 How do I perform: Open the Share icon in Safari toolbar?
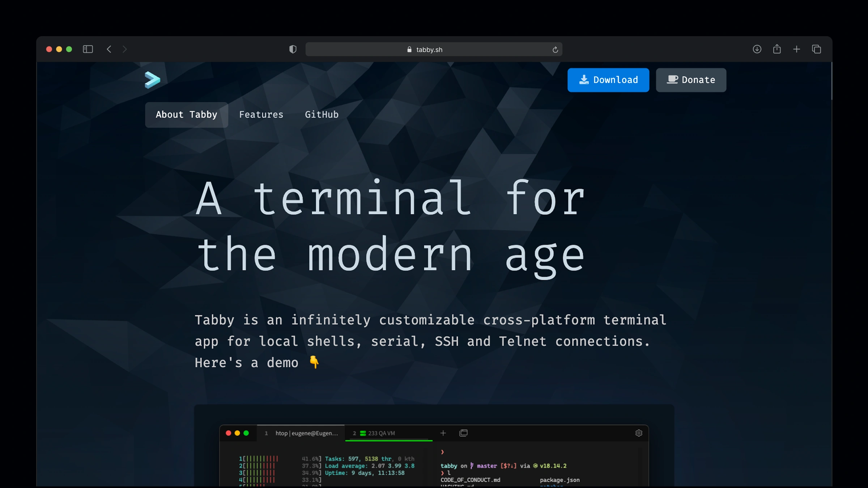coord(777,49)
